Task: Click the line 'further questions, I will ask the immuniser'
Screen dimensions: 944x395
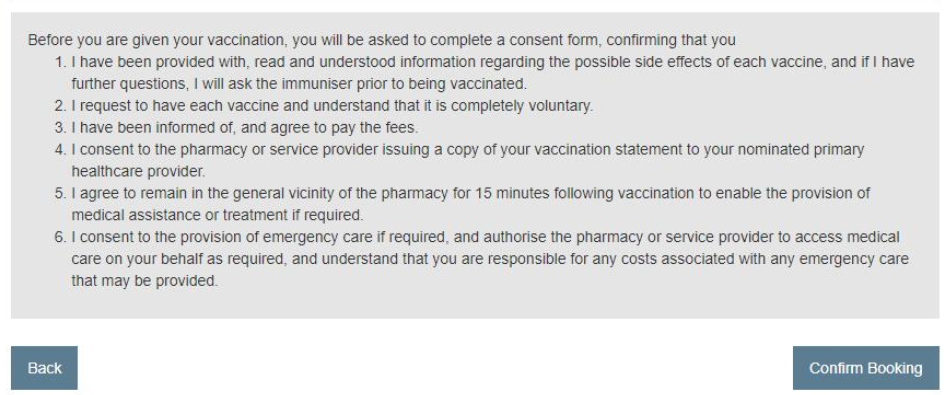Action: point(299,84)
